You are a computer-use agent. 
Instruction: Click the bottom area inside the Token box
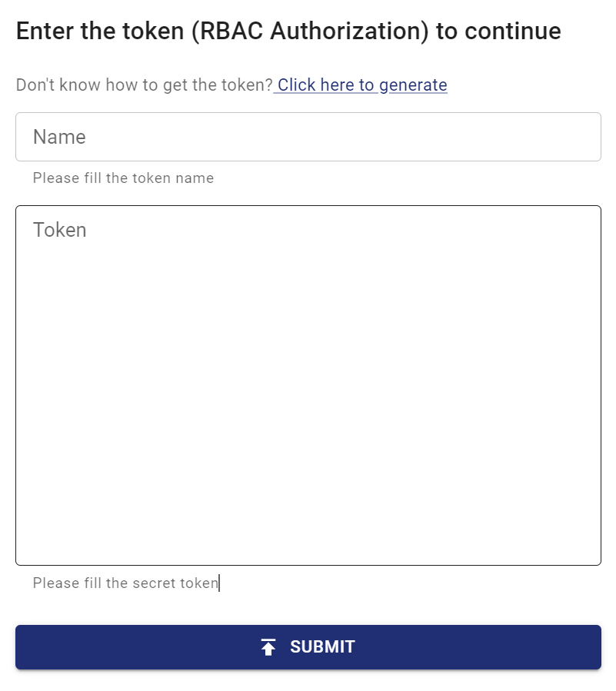coord(308,538)
